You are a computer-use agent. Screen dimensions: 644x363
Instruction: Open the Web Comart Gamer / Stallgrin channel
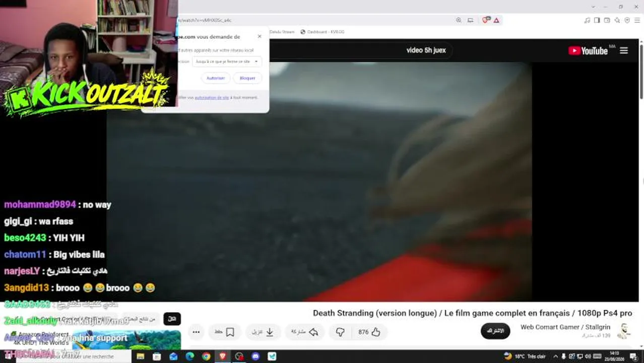(565, 327)
